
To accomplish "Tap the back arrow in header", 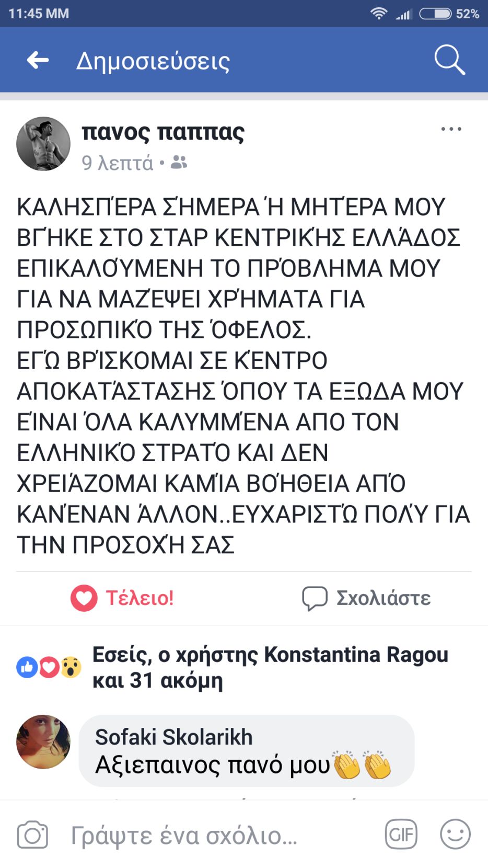I will (x=38, y=60).
